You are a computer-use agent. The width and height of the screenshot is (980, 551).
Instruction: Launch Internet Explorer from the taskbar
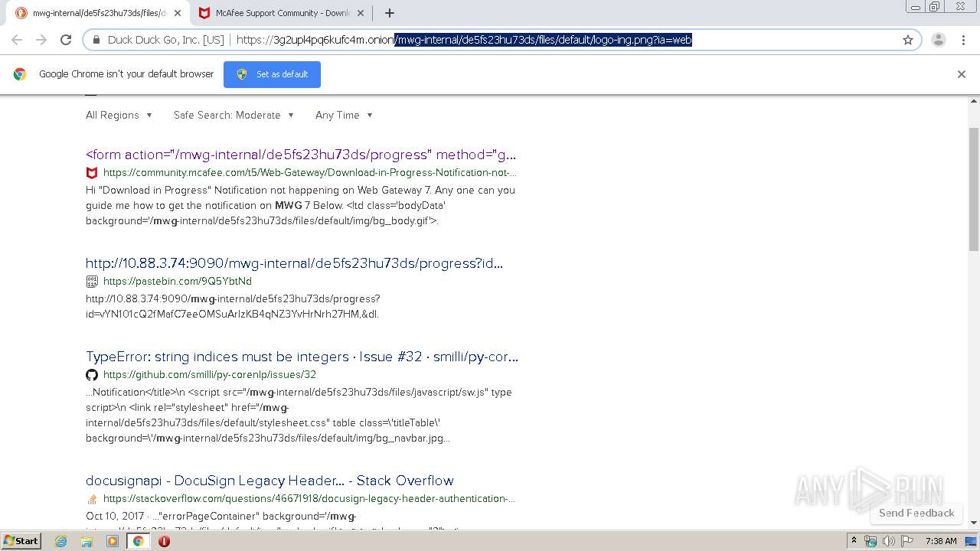click(61, 541)
